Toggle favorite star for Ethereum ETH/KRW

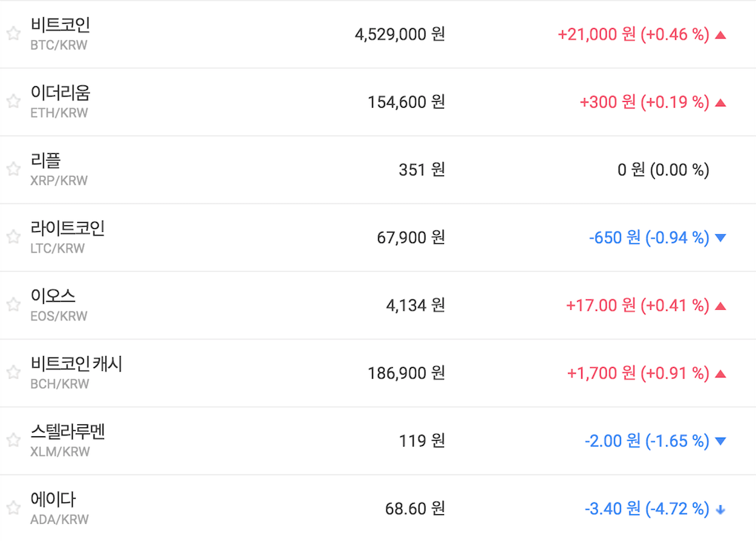[13, 101]
